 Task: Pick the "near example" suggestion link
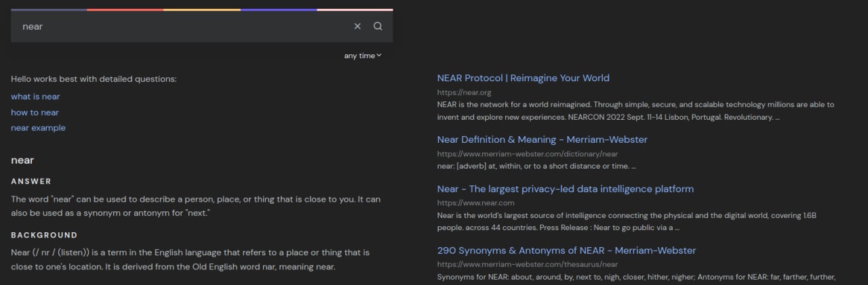tap(38, 128)
